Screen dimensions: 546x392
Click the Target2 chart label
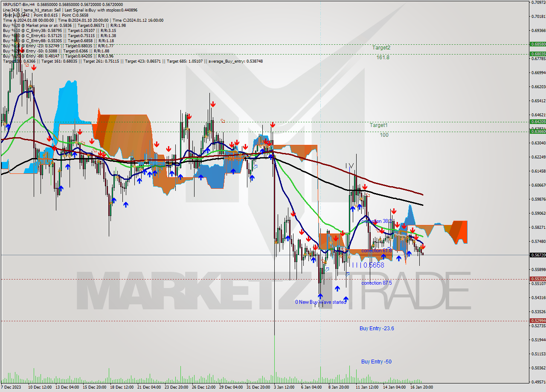[381, 48]
